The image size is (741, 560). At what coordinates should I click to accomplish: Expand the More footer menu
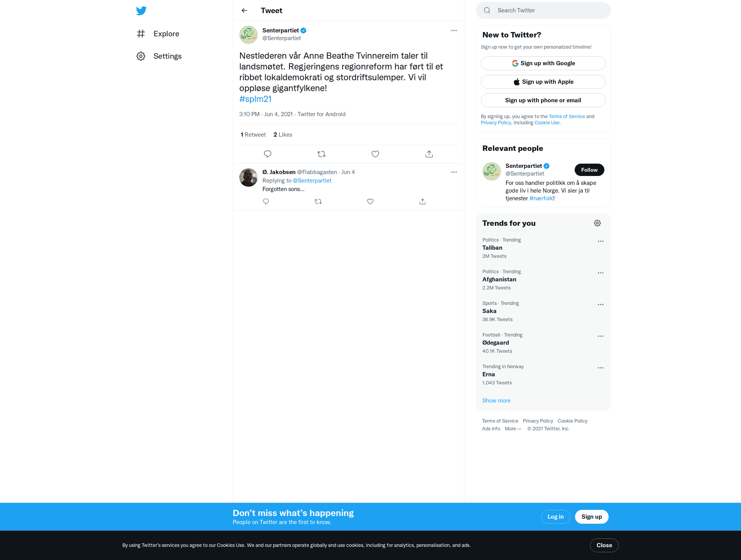(x=513, y=429)
